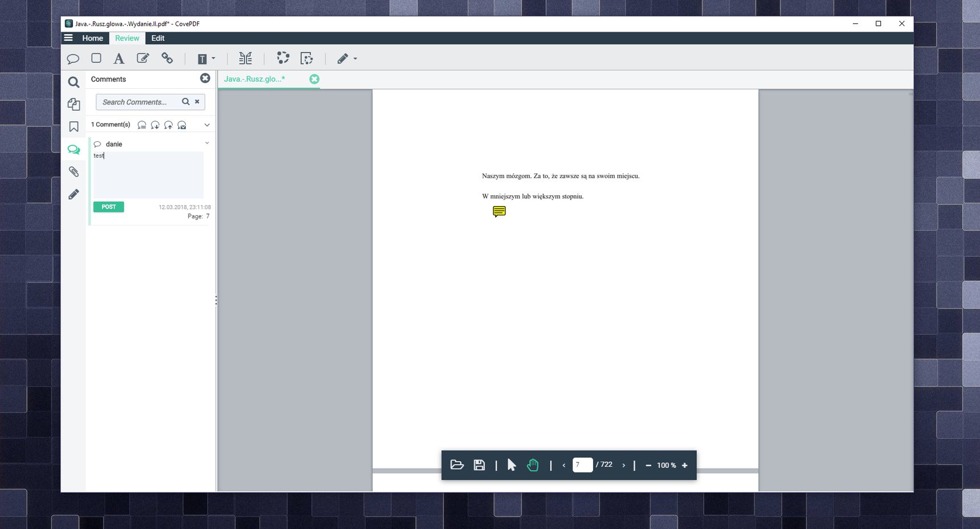
Task: Click the 100 % zoom value
Action: 666,465
